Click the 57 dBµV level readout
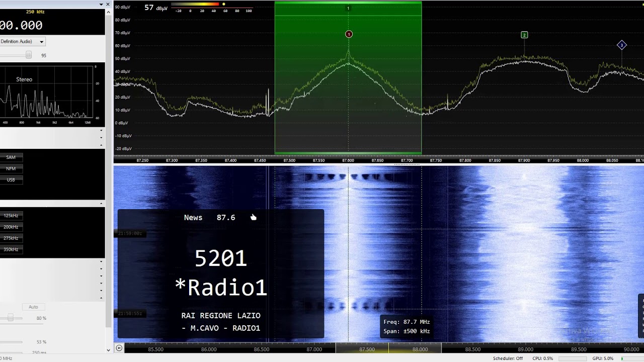The width and height of the screenshot is (644, 362). 155,8
